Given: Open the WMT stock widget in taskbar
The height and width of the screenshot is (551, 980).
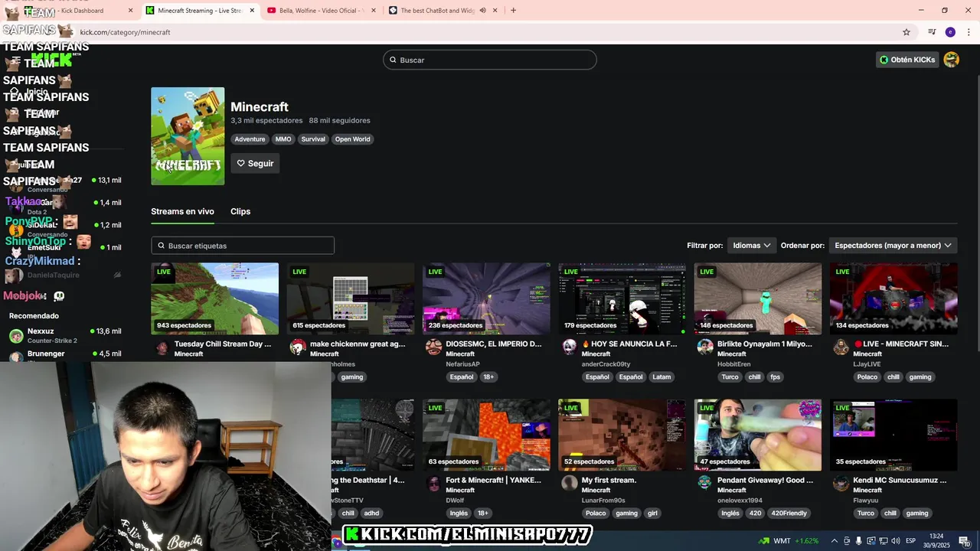Looking at the screenshot, I should pyautogui.click(x=789, y=541).
